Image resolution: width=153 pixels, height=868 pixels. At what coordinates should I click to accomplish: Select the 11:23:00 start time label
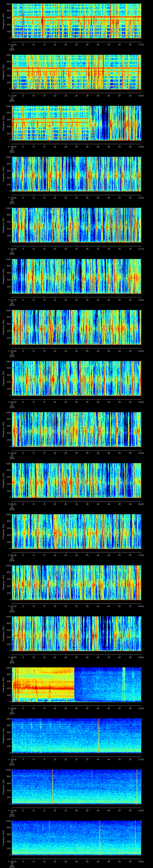[x=12, y=402]
